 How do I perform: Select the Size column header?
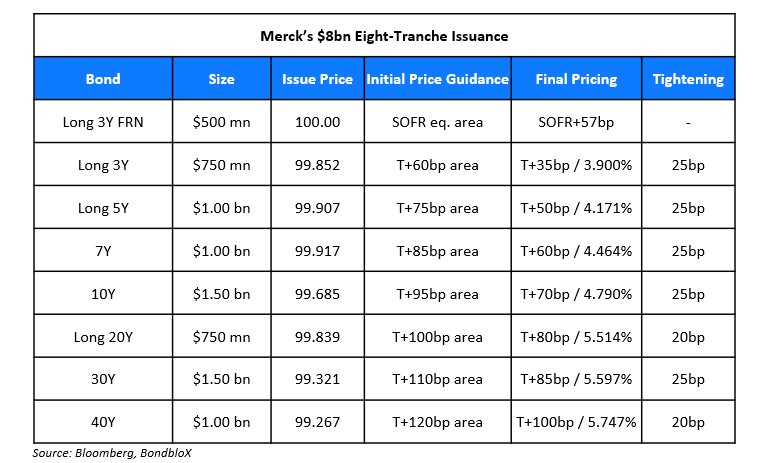click(221, 79)
